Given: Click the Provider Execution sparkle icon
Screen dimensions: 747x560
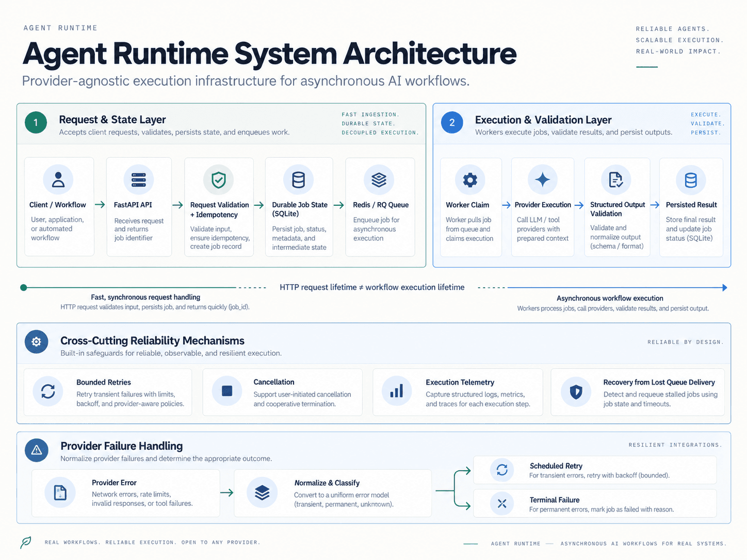Looking at the screenshot, I should point(543,179).
